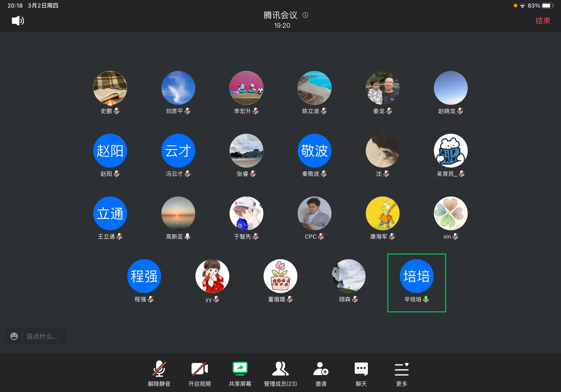561x392 pixels.
Task: Tap the speaker audio output icon
Action: (18, 21)
